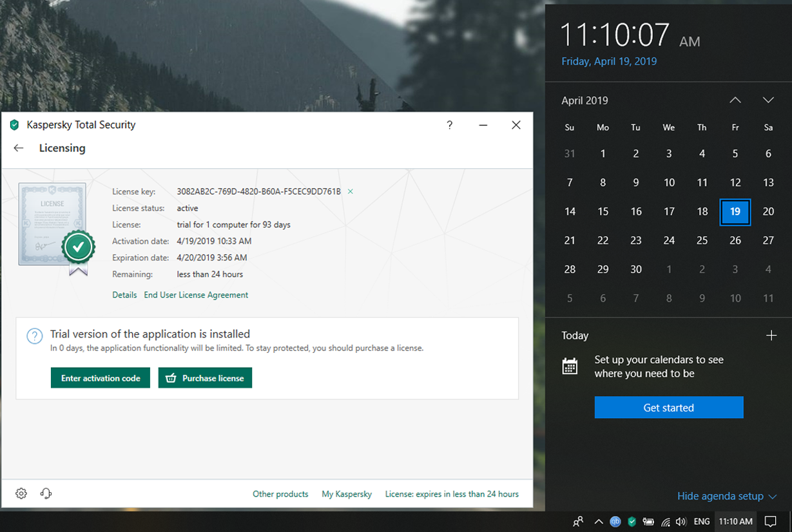Click the Friday, April 19, 2019 date link
The width and height of the screenshot is (792, 532).
[609, 62]
